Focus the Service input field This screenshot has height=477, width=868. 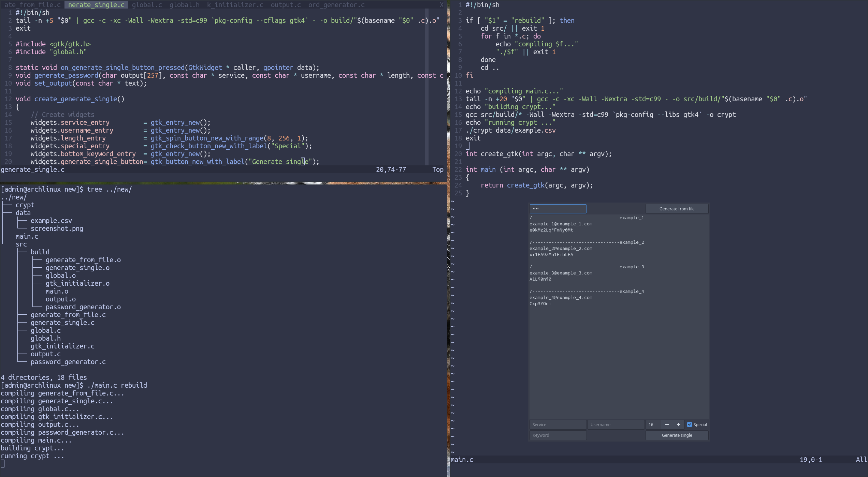click(x=558, y=424)
